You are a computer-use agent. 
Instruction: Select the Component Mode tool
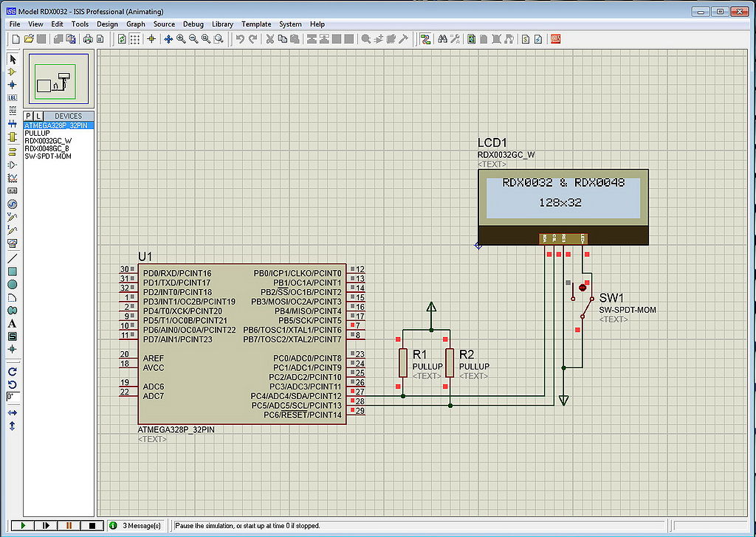point(13,72)
